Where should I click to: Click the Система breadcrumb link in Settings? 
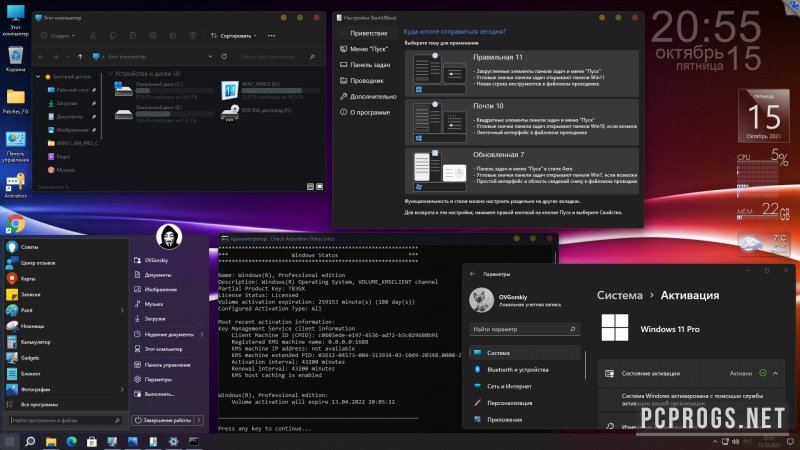619,295
